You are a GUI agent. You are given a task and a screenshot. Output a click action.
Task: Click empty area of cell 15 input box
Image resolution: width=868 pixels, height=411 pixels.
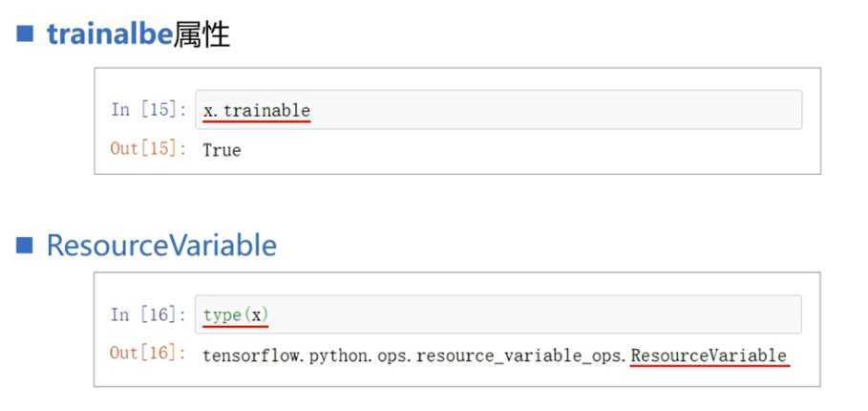pos(554,110)
